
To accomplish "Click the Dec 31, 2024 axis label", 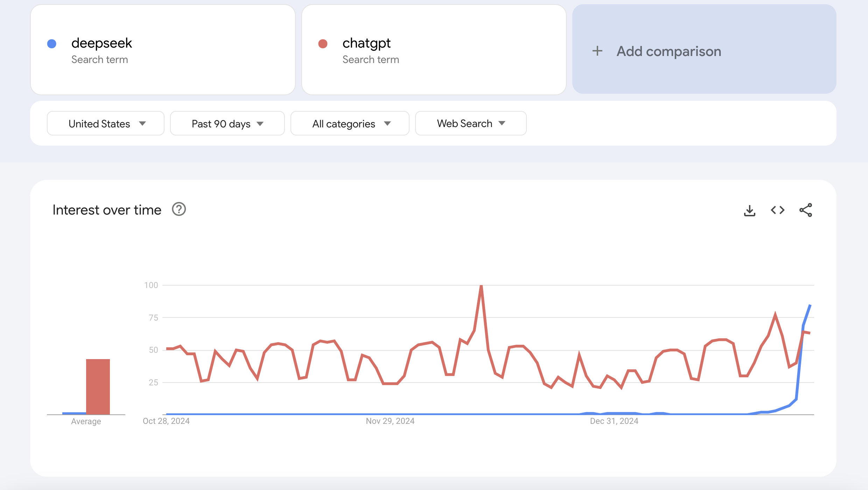I will 614,421.
